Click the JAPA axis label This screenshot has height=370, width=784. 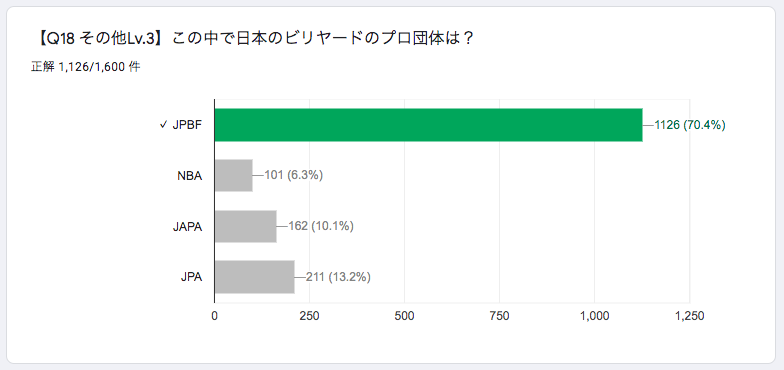click(x=188, y=226)
